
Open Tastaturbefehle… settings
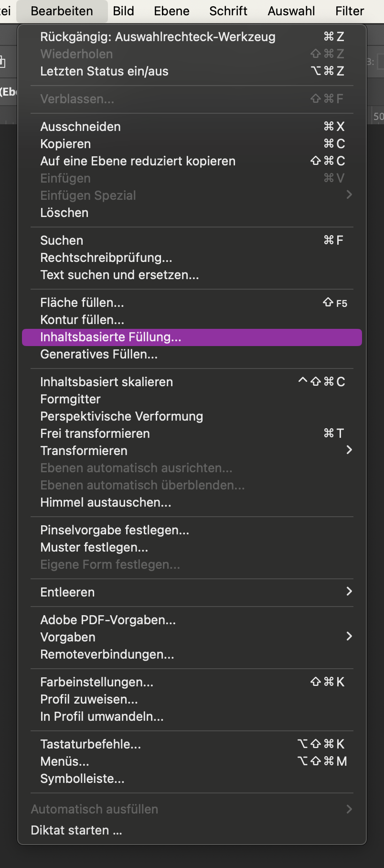point(91,744)
